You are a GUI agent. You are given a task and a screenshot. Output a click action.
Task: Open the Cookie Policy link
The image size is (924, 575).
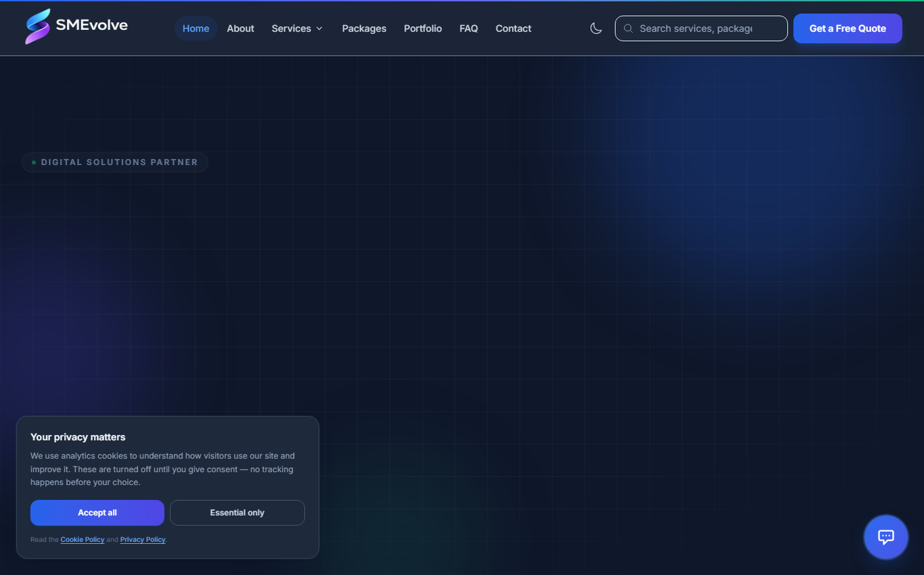83,540
